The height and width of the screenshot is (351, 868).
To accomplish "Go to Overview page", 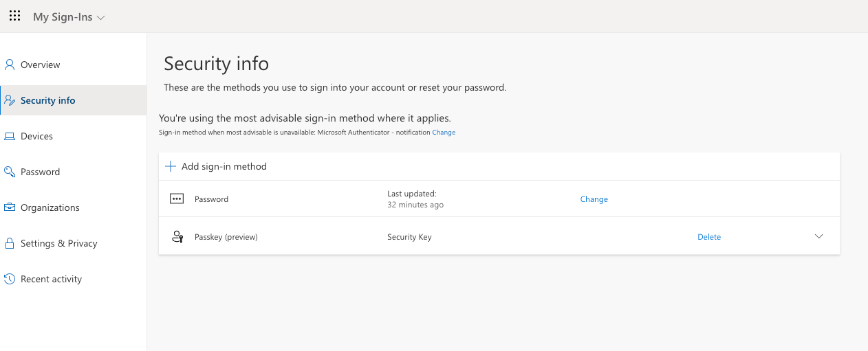I will 41,65.
